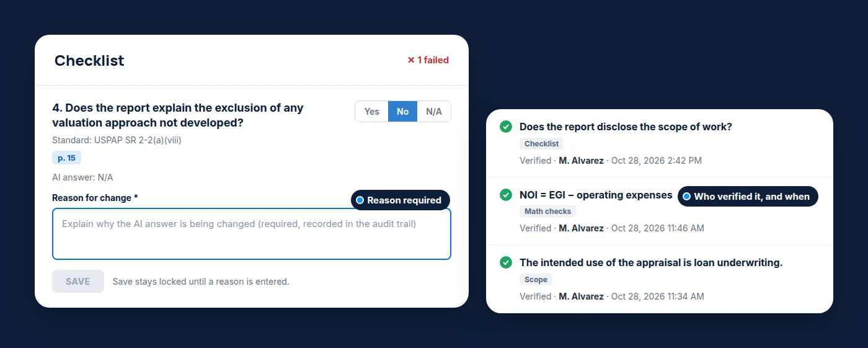Viewport: 868px width, 348px height.
Task: Focus the Reason for change text box
Action: [x=252, y=234]
